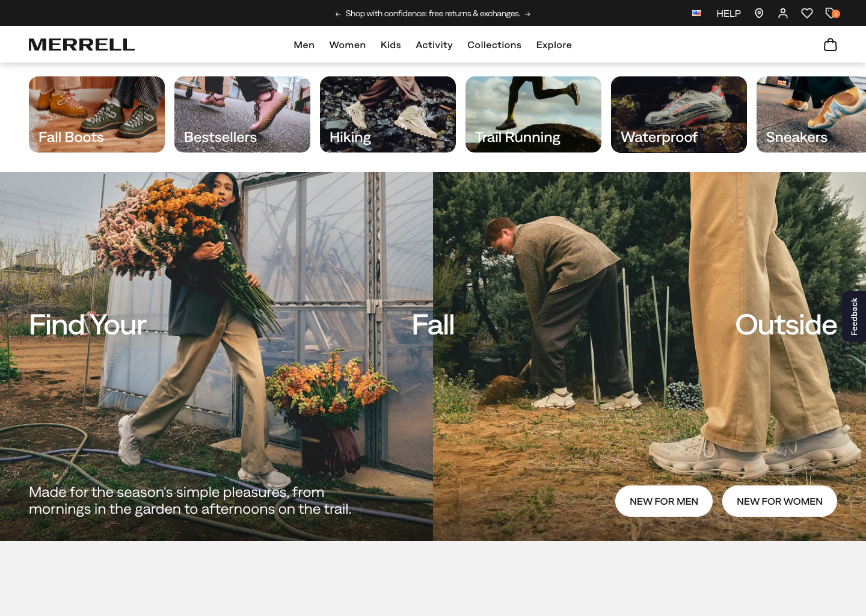Viewport: 866px width, 616px height.
Task: Open the Activity menu
Action: pyautogui.click(x=434, y=45)
